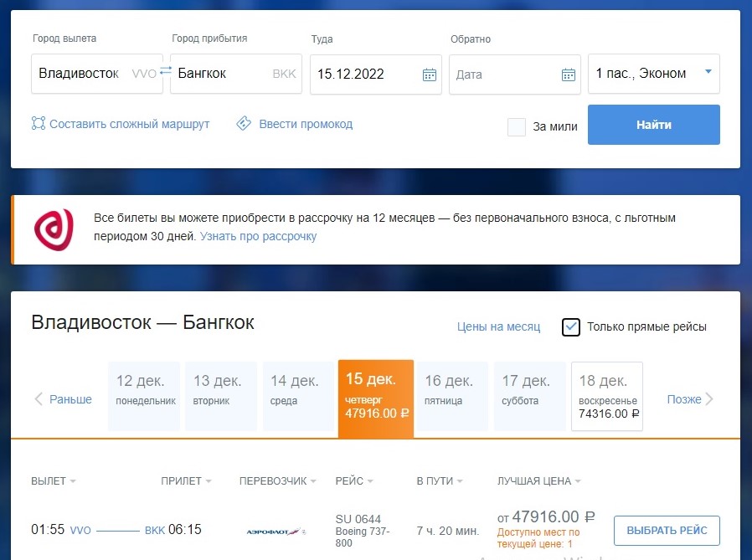
Task: Click the promo code ticket icon
Action: point(244,124)
